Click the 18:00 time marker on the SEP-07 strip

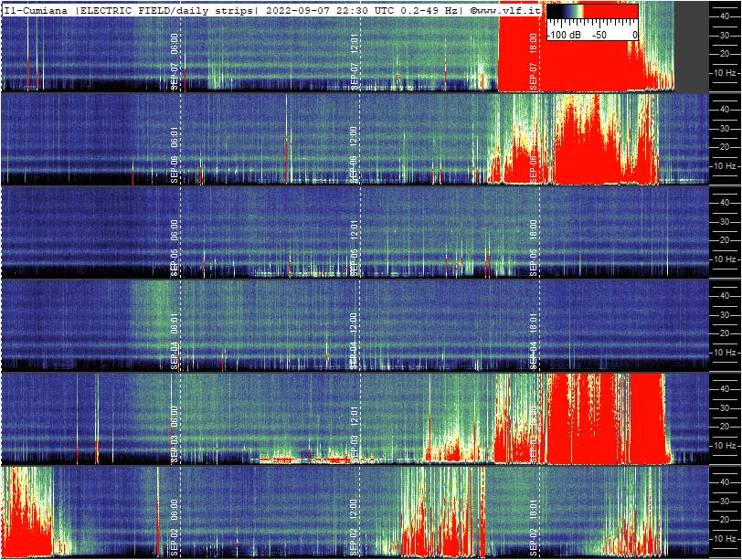coord(534,42)
